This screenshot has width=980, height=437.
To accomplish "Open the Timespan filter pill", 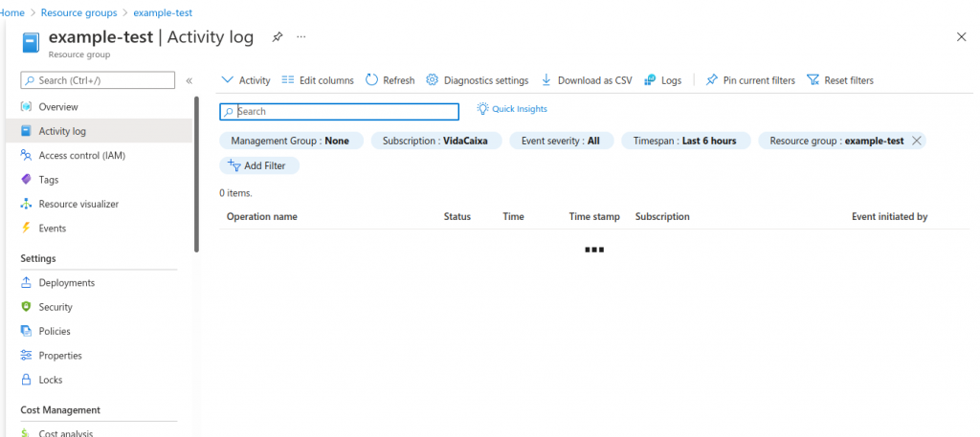I will (x=684, y=141).
